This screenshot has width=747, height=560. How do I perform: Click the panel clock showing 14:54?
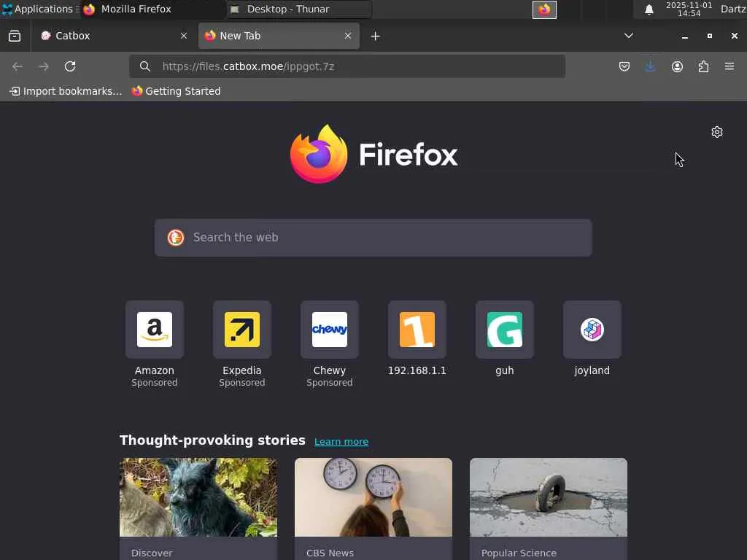689,9
